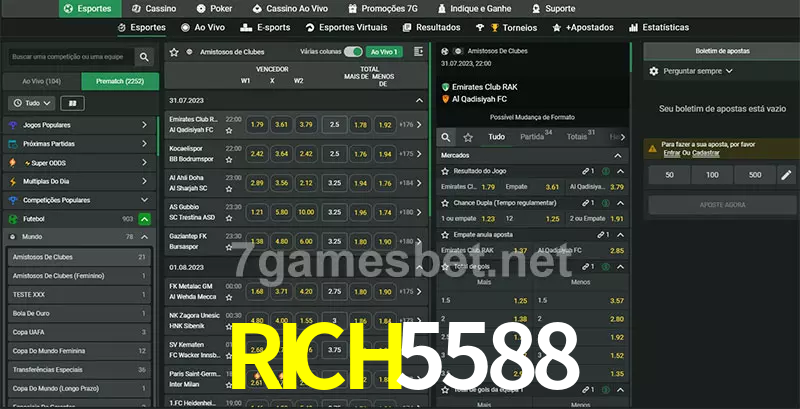
Task: Collapse the Mundo region list
Action: tap(144, 237)
